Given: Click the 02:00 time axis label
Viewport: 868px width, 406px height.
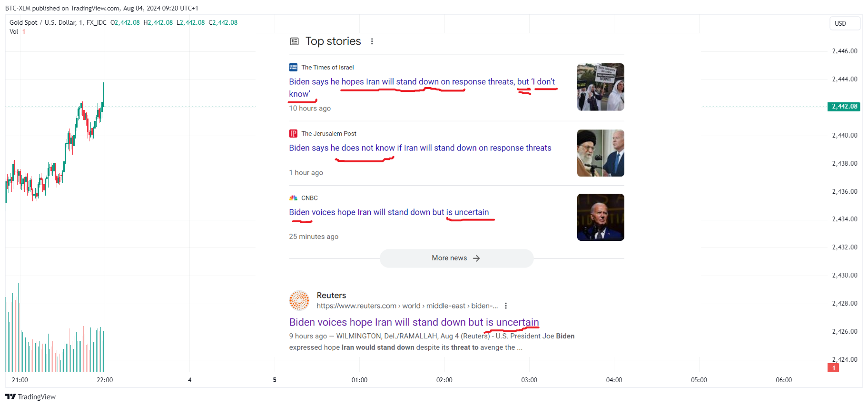Looking at the screenshot, I should click(x=444, y=380).
